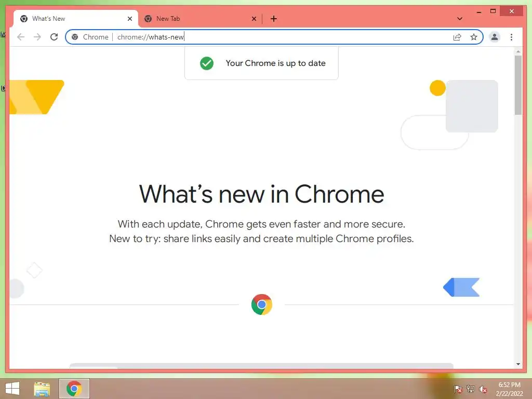Click the muted volume tray icon

pos(483,389)
